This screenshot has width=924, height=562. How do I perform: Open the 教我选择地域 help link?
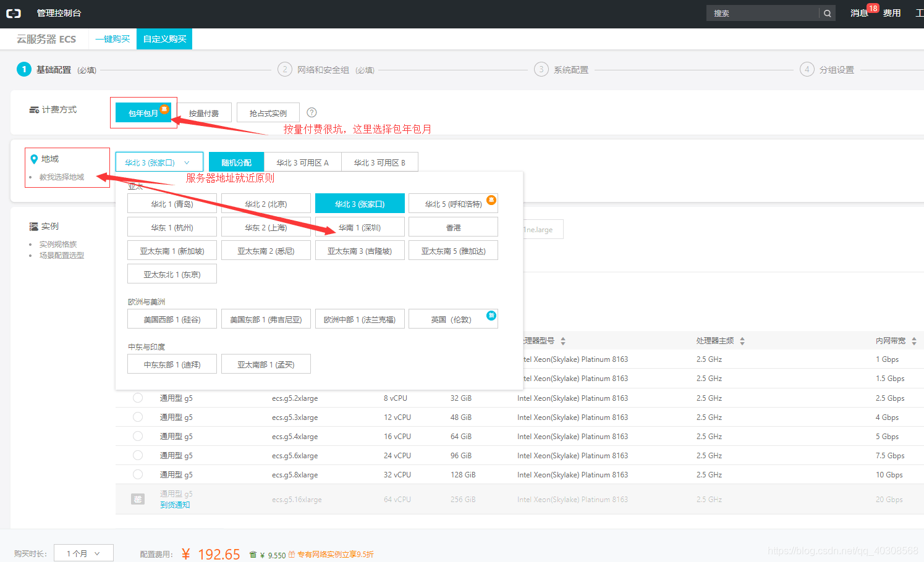[x=62, y=177]
